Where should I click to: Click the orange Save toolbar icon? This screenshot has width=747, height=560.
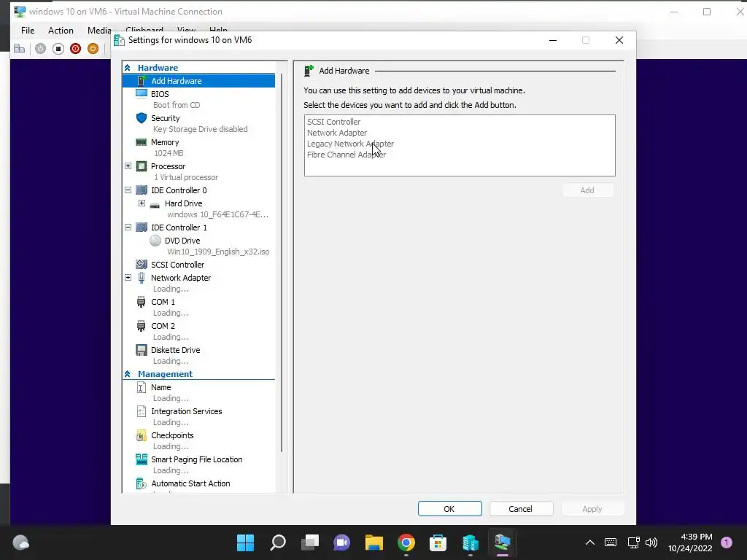click(93, 49)
